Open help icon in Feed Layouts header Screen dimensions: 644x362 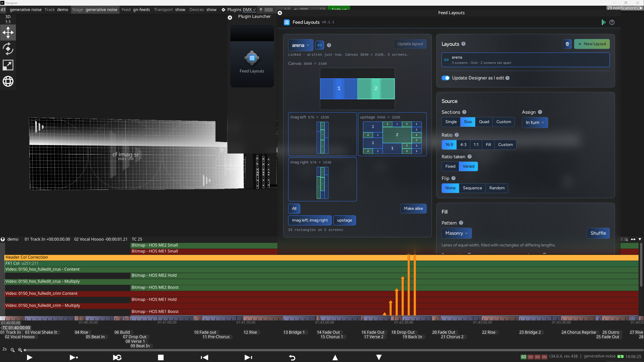pos(612,22)
